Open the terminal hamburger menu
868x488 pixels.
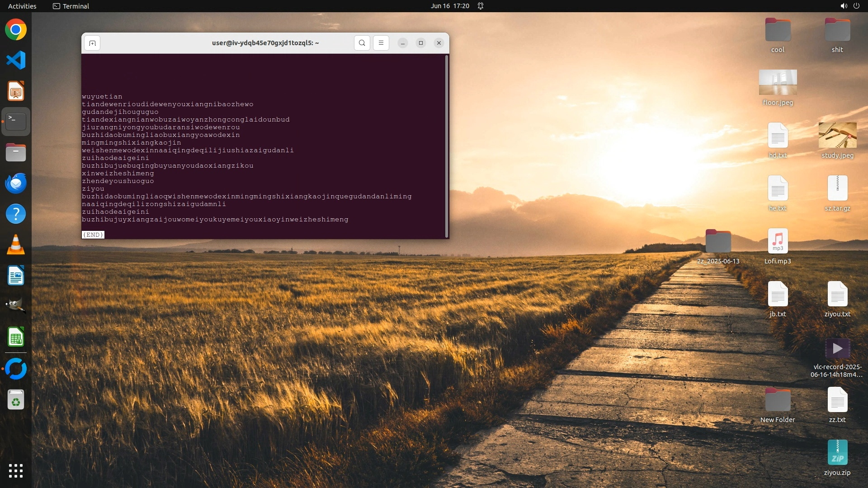coord(381,43)
